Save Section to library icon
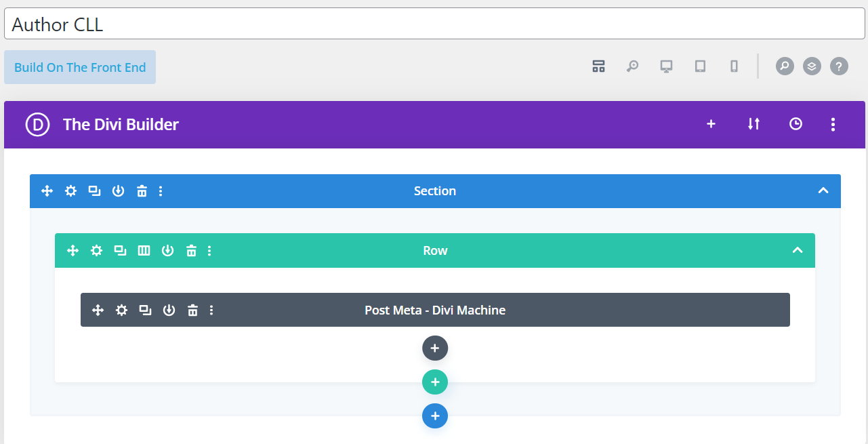Screen dimensions: 868x444 (x=118, y=191)
